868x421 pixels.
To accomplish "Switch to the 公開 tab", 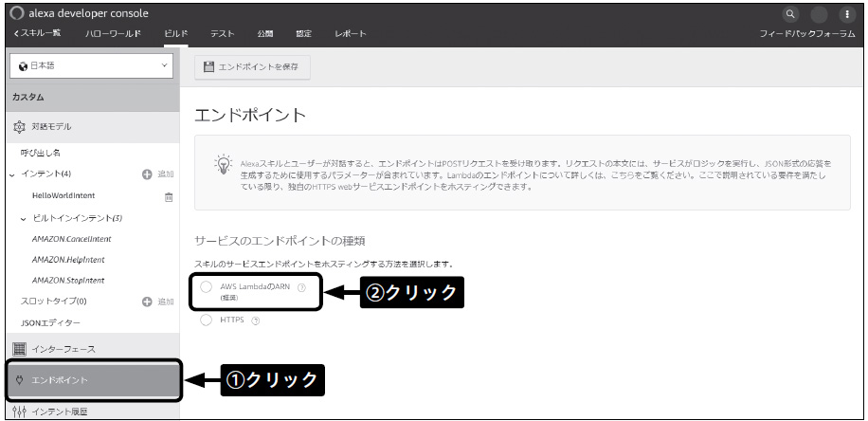I will [265, 34].
